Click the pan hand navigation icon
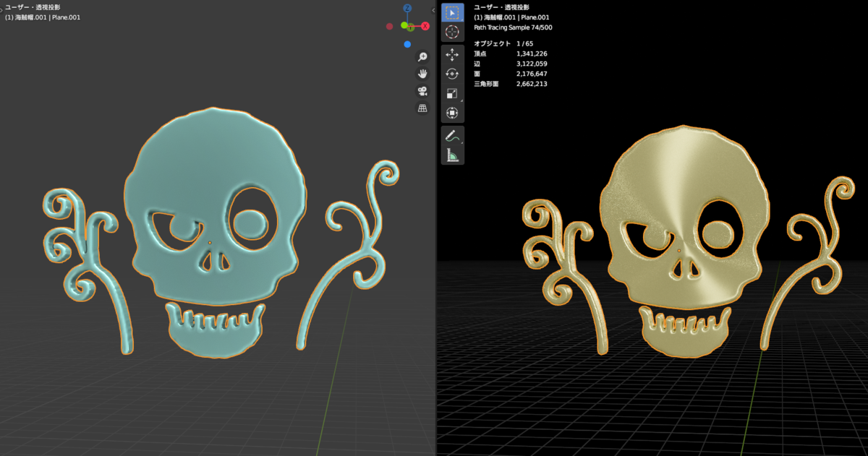 [x=422, y=74]
